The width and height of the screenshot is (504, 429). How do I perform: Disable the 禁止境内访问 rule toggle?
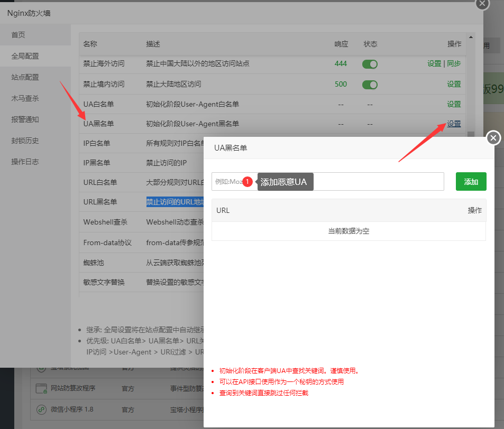click(x=369, y=84)
